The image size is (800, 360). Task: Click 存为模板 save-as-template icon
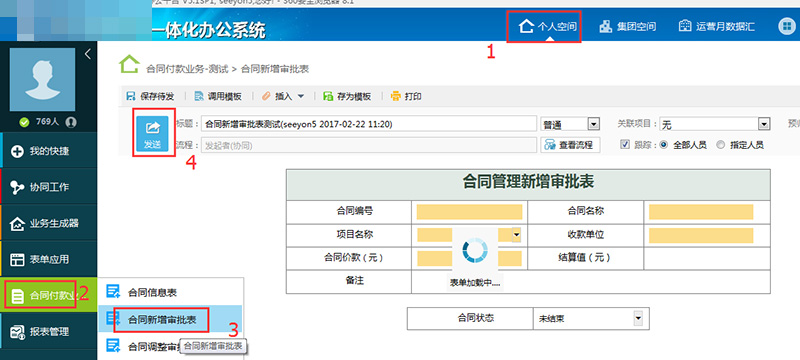tap(329, 96)
